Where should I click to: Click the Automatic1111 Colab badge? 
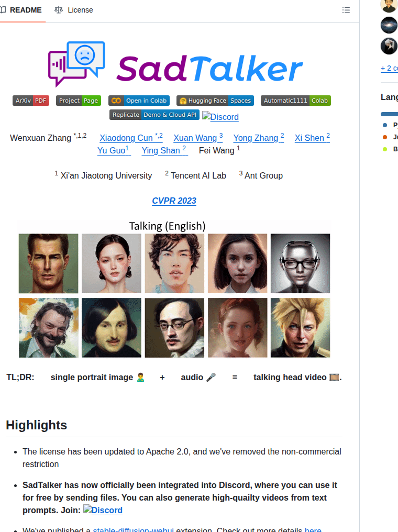coord(295,101)
